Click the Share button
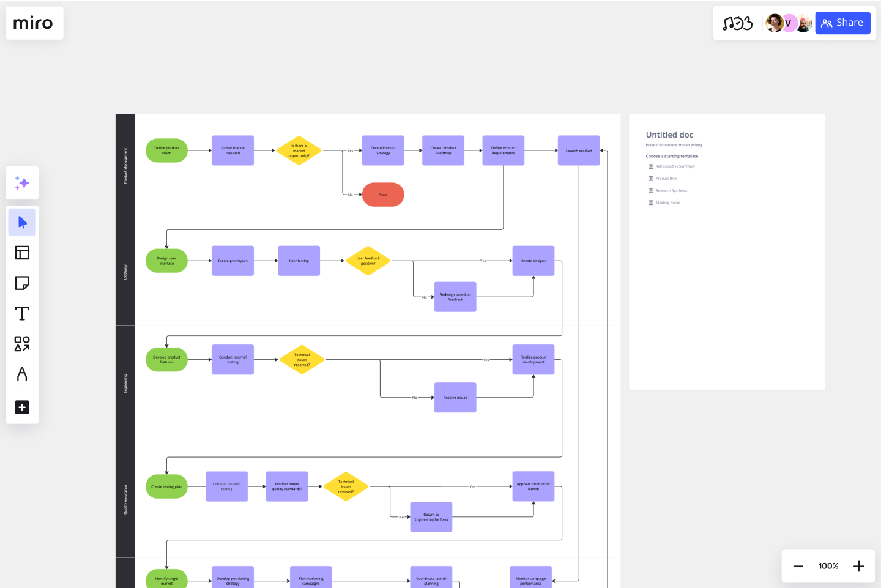The width and height of the screenshot is (881, 588). click(x=842, y=23)
